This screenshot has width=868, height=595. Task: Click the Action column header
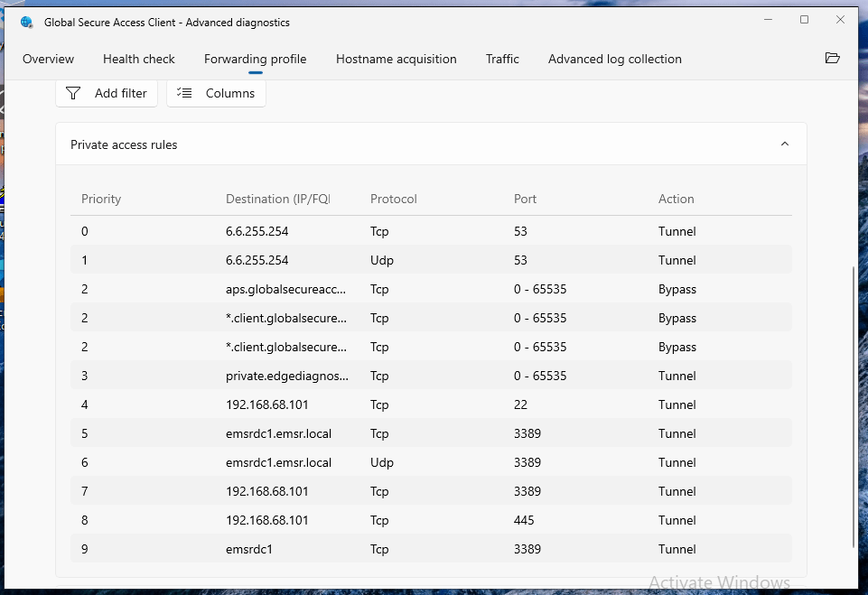(x=676, y=199)
